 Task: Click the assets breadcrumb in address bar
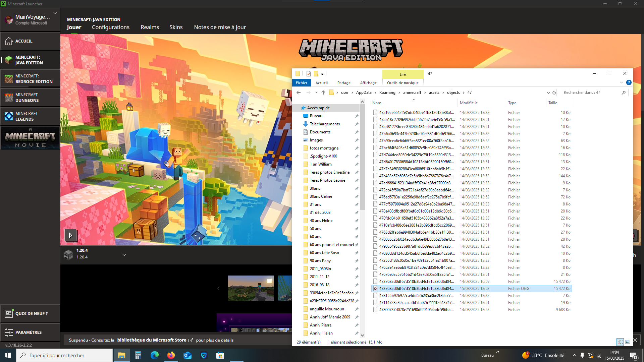pyautogui.click(x=434, y=93)
